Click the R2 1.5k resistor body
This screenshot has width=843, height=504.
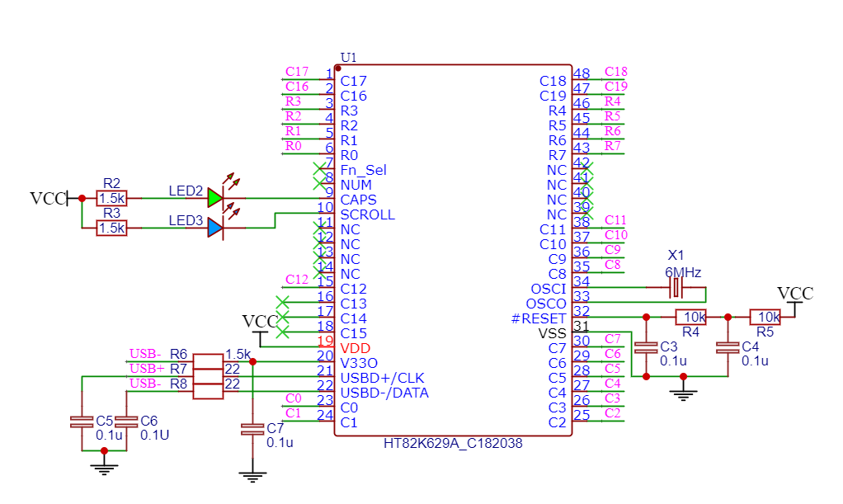112,198
